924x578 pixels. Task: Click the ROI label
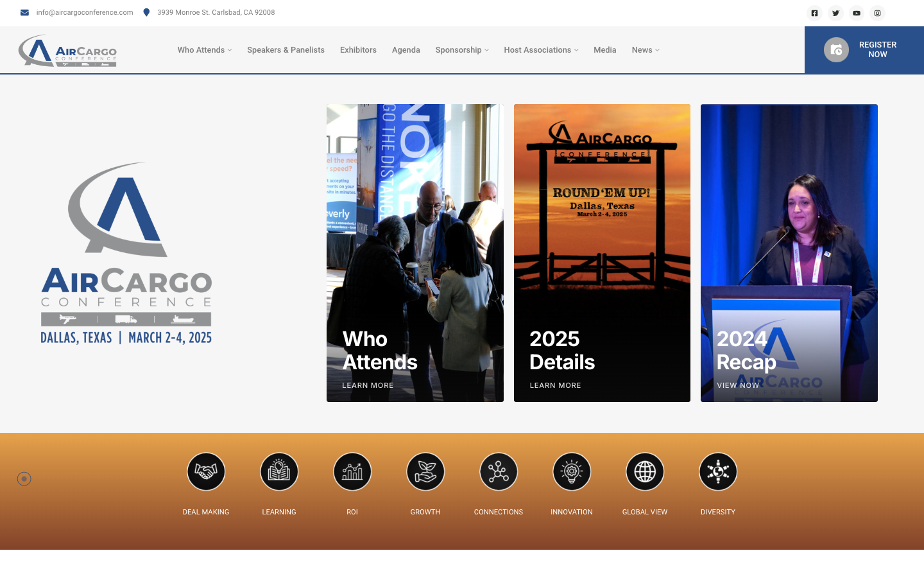coord(352,512)
